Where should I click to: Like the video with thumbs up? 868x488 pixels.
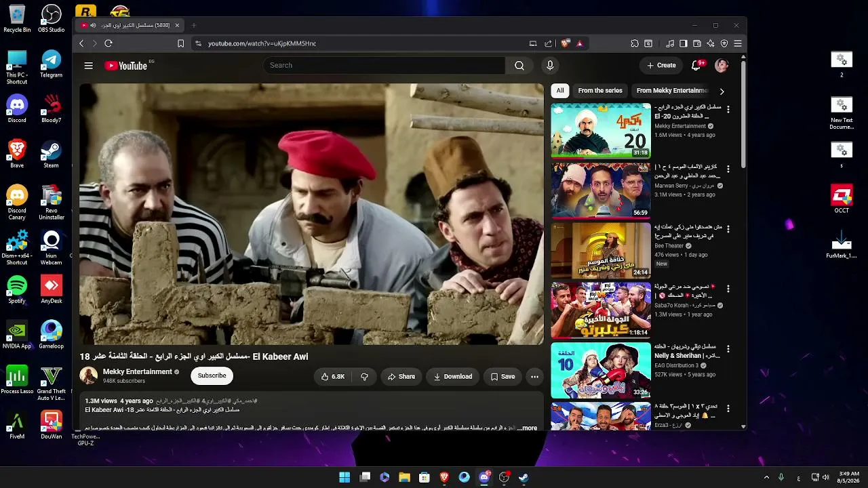coord(332,377)
